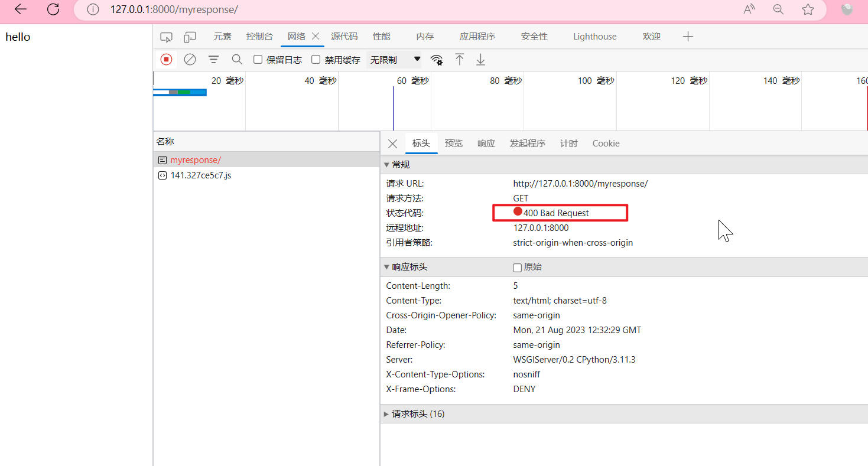This screenshot has width=868, height=466.
Task: Open the 源代码 tab
Action: tap(344, 37)
